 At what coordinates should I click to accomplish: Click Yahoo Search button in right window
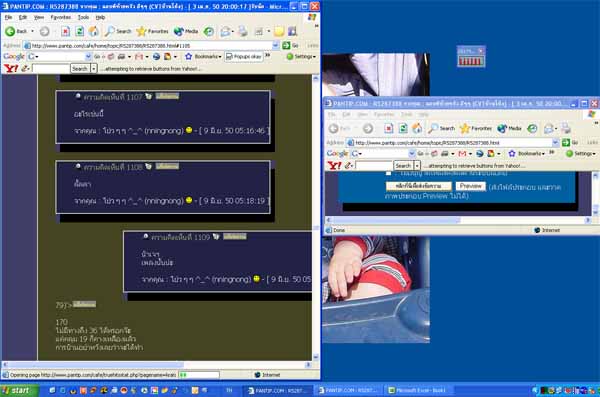403,166
